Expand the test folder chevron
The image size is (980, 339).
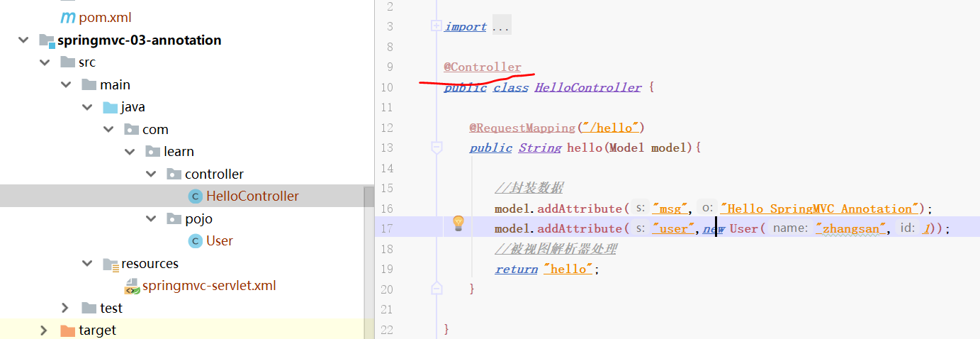tap(65, 309)
